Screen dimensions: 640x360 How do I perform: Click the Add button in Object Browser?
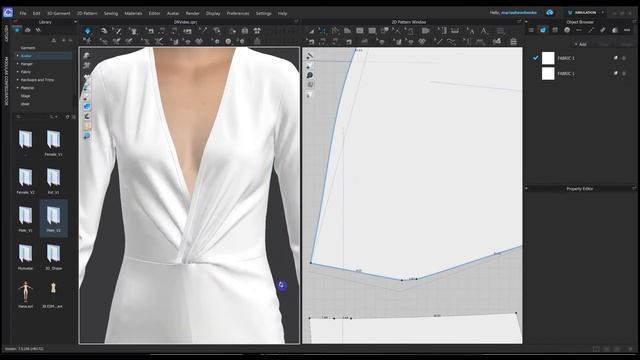580,44
